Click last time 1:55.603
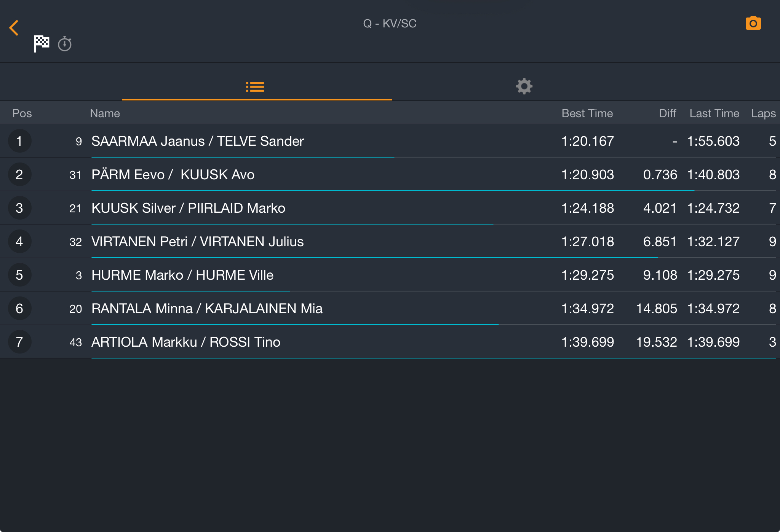Viewport: 780px width, 532px height. (x=713, y=141)
